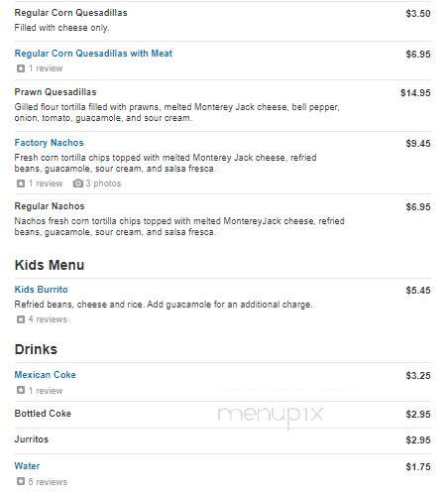Read the 5 reviews for Water
Screen dimensions: 448x496
click(48, 482)
